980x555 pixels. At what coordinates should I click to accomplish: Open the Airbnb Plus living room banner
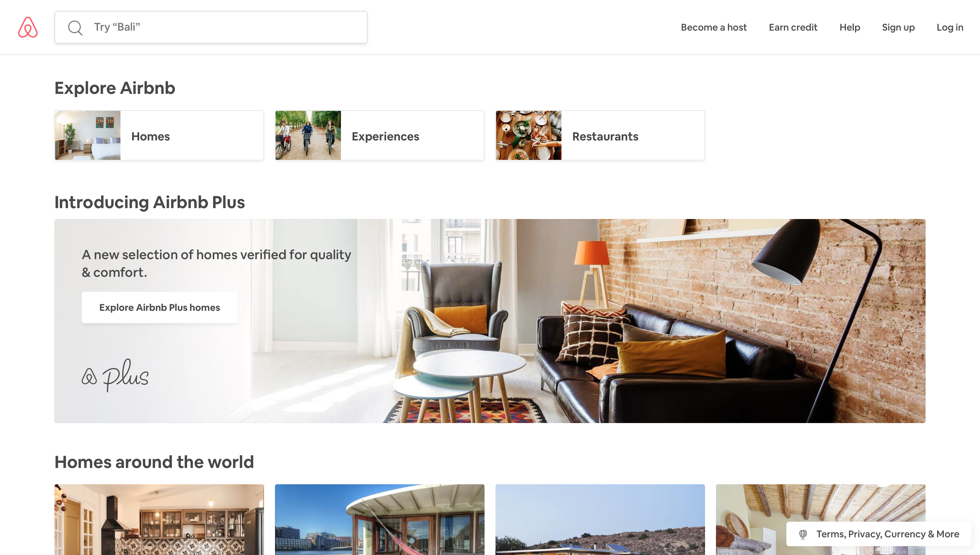(490, 321)
